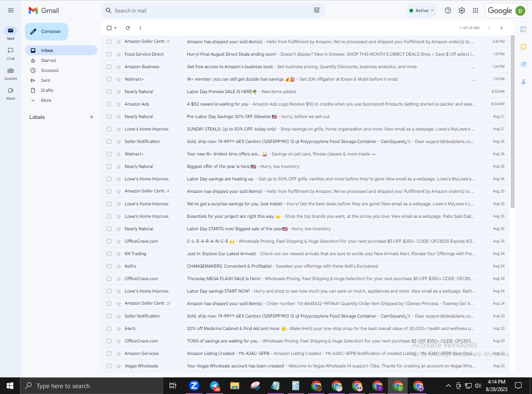
Task: Open Windows notification center icon
Action: pos(518,386)
